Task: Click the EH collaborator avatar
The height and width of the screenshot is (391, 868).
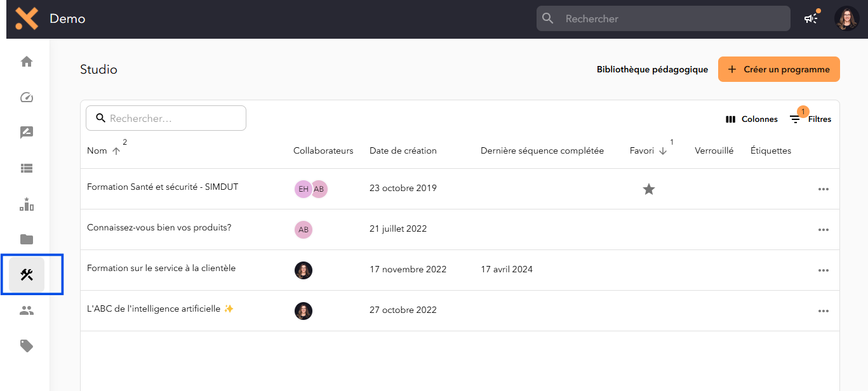Action: 304,189
